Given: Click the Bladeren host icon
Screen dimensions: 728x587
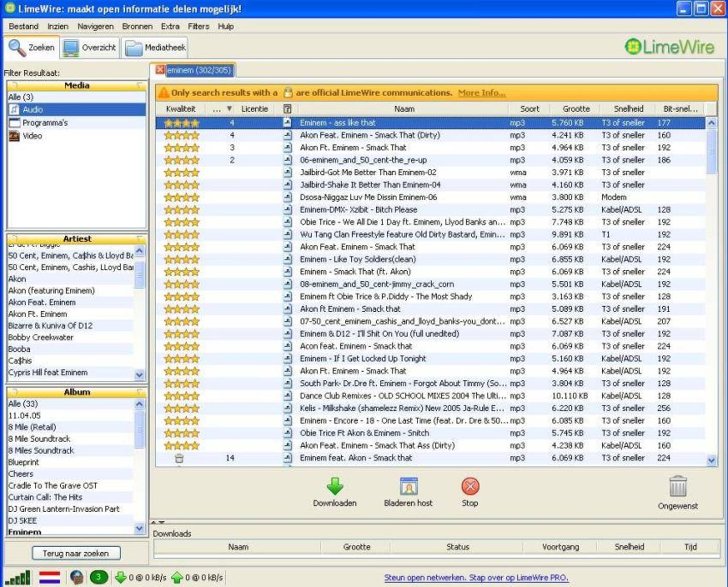Looking at the screenshot, I should 408,486.
